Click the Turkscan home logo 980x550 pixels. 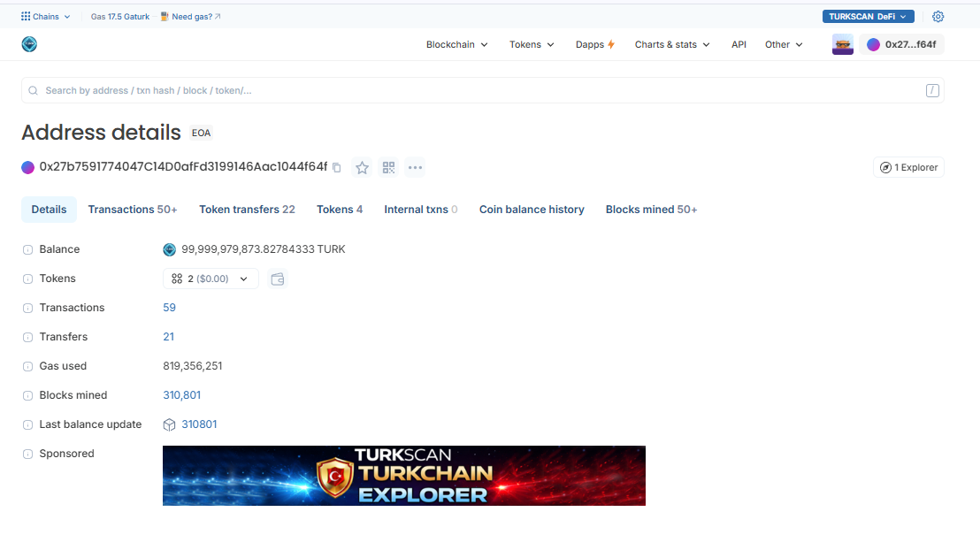click(29, 44)
